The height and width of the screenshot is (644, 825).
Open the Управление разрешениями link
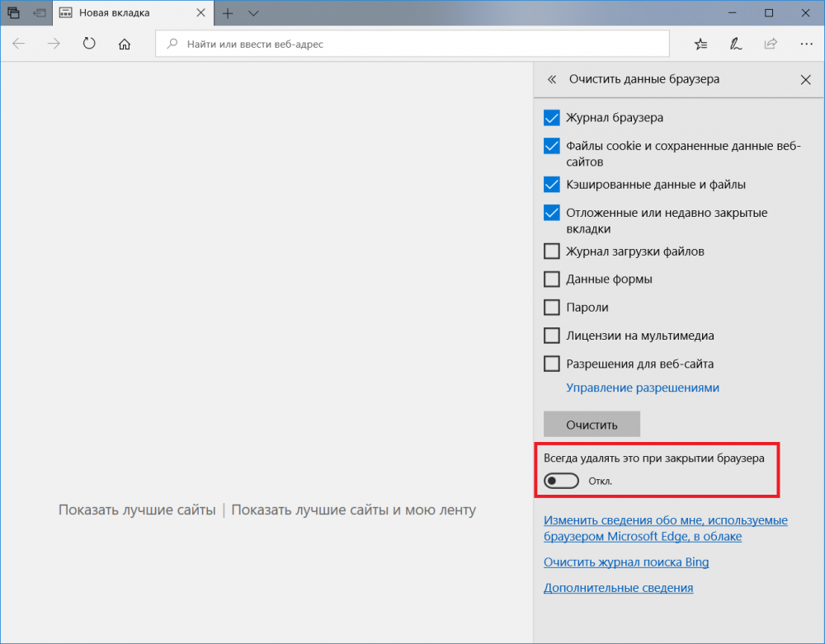pos(643,388)
